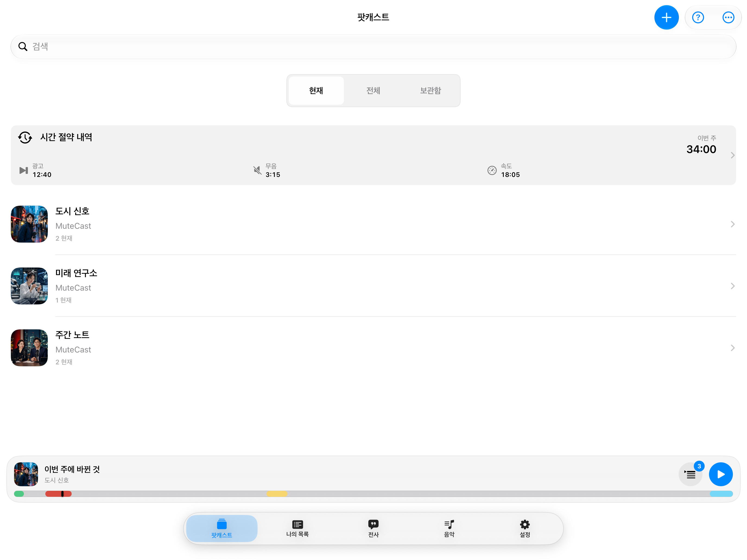Image resolution: width=747 pixels, height=560 pixels.
Task: Jump to green intro segment on progress bar
Action: 19,494
